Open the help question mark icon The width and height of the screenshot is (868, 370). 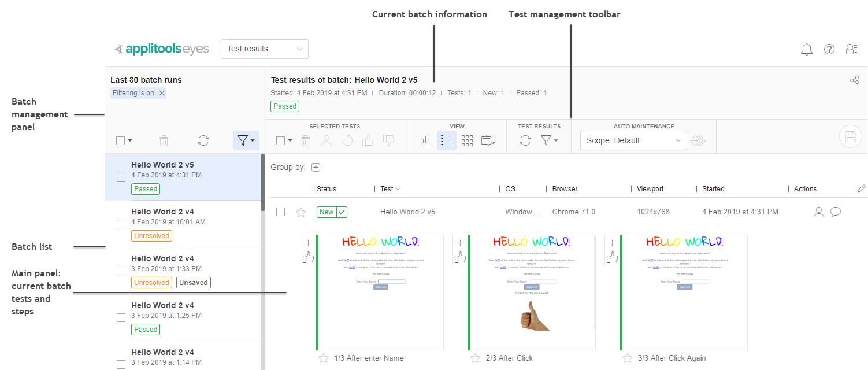829,49
